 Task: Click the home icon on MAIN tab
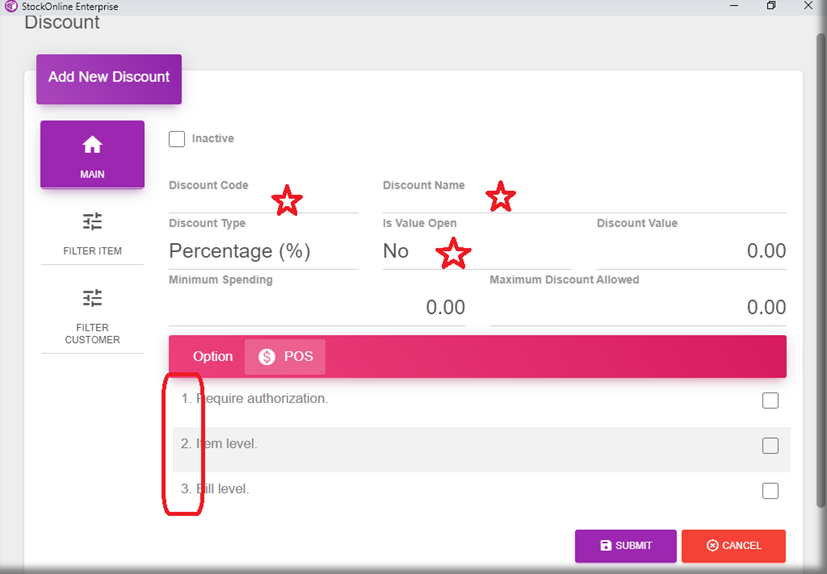click(92, 146)
